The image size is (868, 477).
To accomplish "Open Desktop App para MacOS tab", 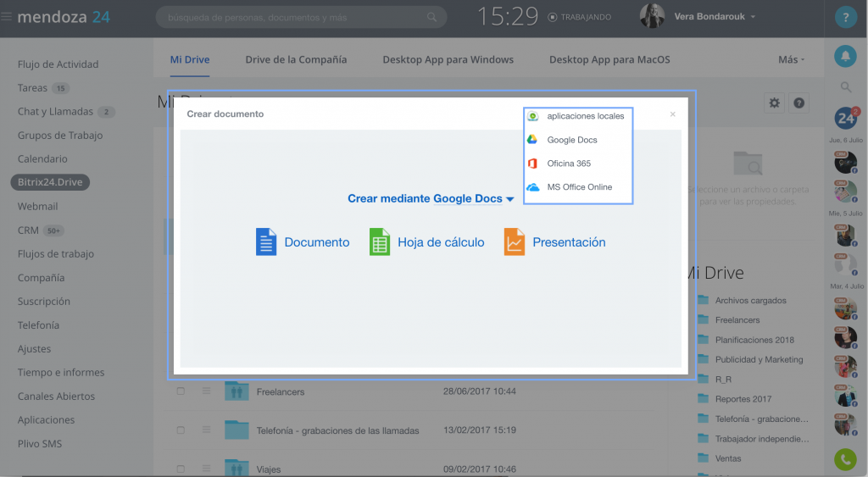I will pos(609,60).
